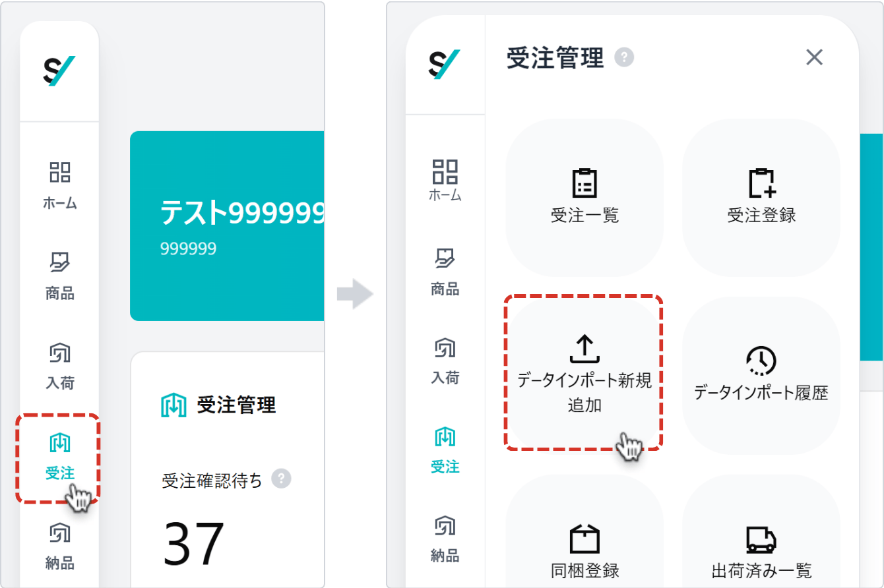Screen dimensions: 884x588
Task: Go to 納品 in the left panel sidebar
Action: 60,545
